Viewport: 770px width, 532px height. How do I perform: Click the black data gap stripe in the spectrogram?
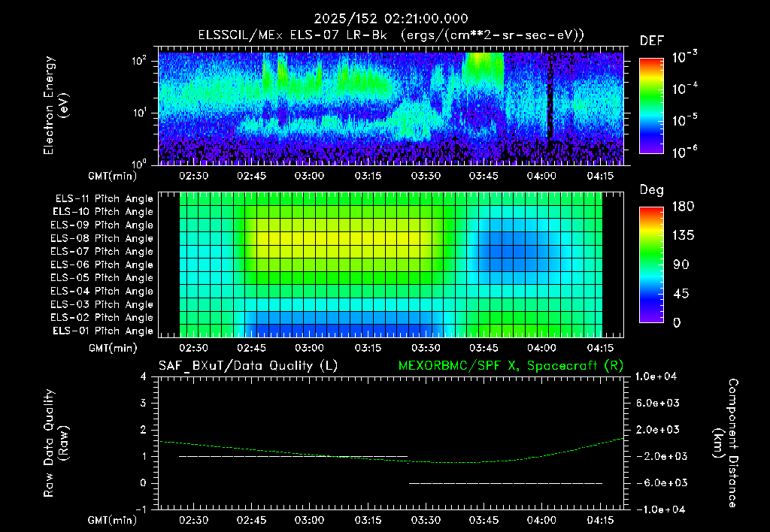click(550, 98)
